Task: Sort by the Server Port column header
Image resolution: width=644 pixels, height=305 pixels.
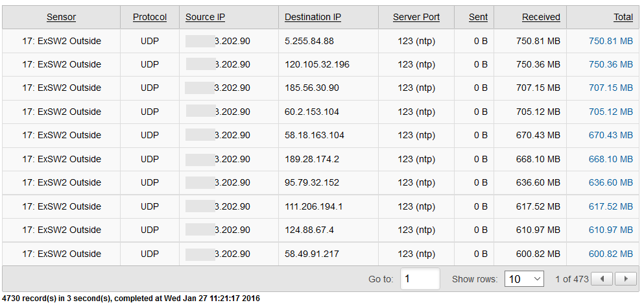Action: pos(416,18)
